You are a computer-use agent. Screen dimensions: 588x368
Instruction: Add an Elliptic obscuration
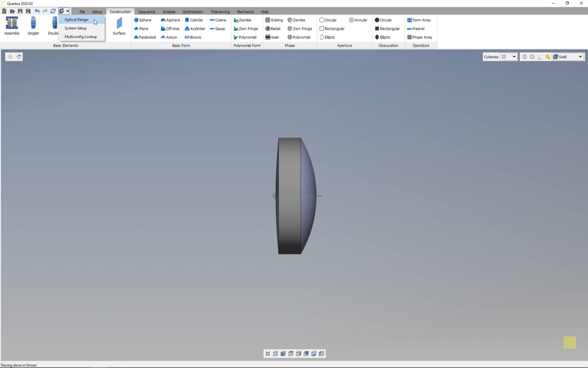[x=383, y=37]
